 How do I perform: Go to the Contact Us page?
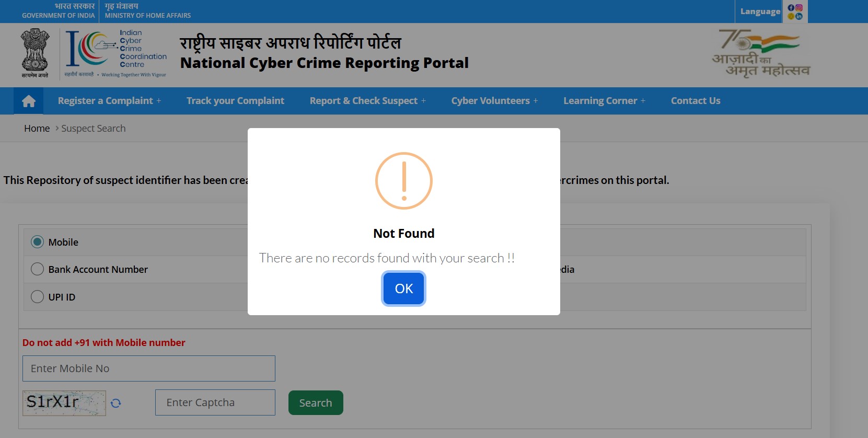click(696, 101)
